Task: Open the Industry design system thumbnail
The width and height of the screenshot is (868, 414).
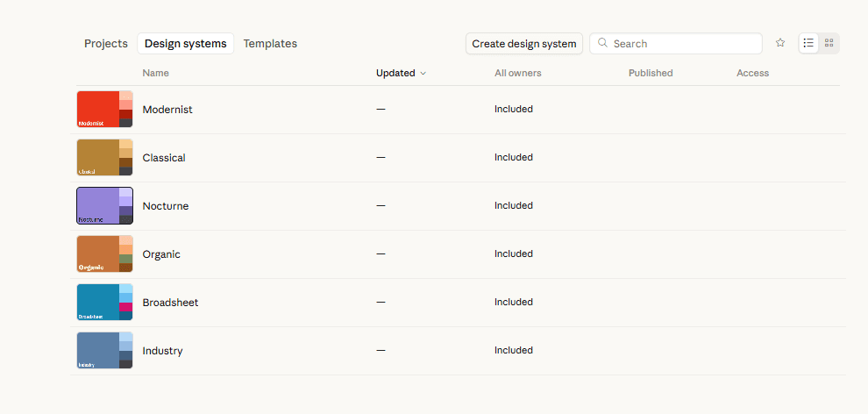Action: (104, 350)
